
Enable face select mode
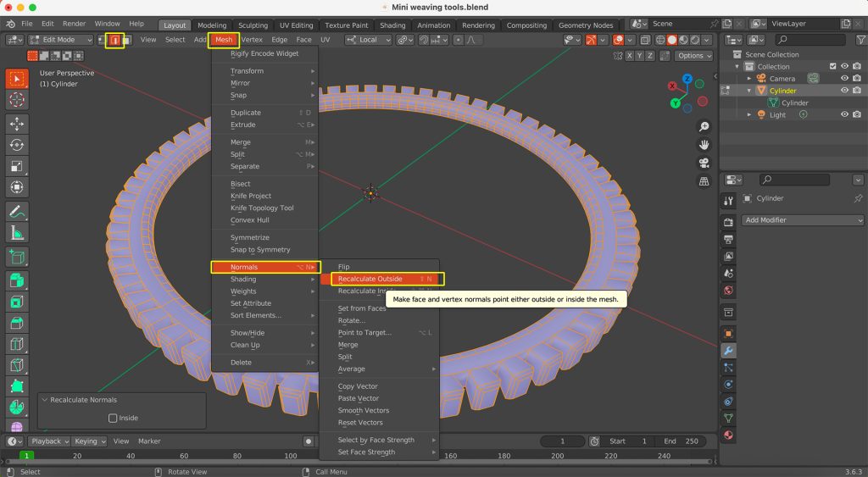pos(127,40)
